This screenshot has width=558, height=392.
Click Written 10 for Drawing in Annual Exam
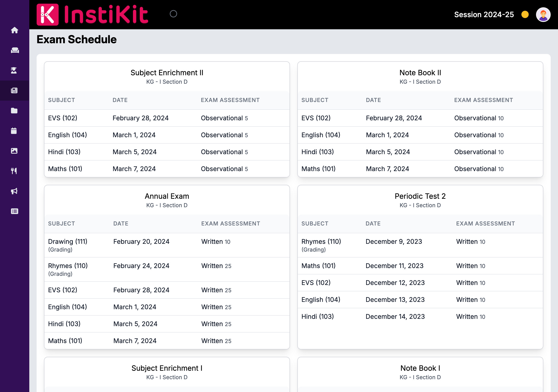(216, 242)
